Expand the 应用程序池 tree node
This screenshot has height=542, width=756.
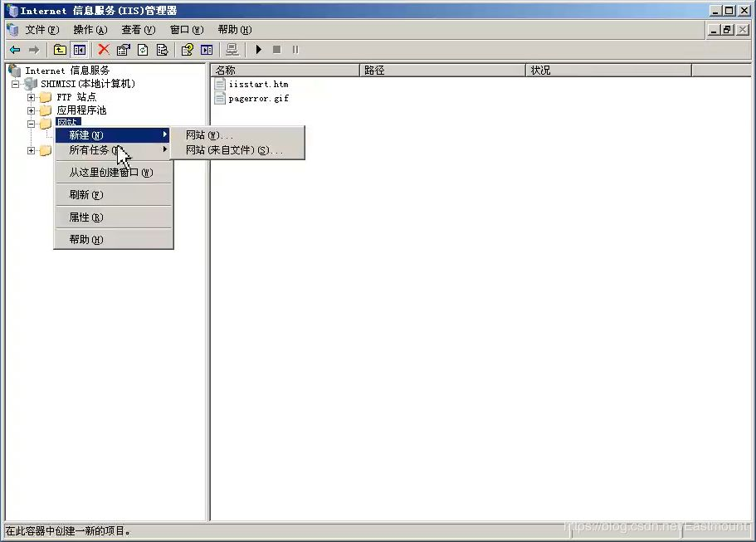[31, 110]
